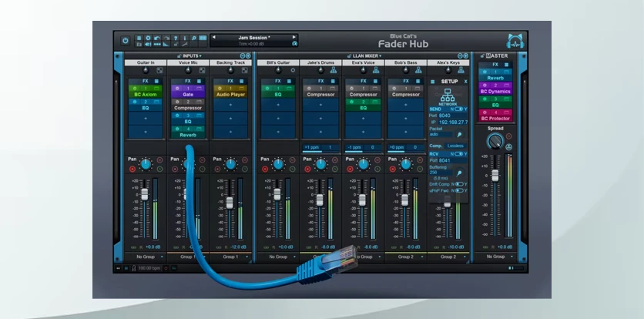Click the power bypass icon

click(x=126, y=41)
